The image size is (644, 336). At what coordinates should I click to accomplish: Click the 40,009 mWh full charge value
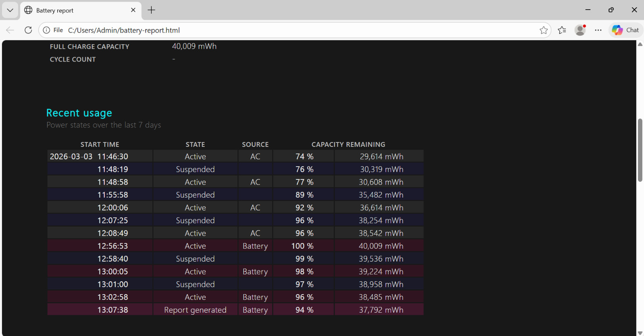194,46
